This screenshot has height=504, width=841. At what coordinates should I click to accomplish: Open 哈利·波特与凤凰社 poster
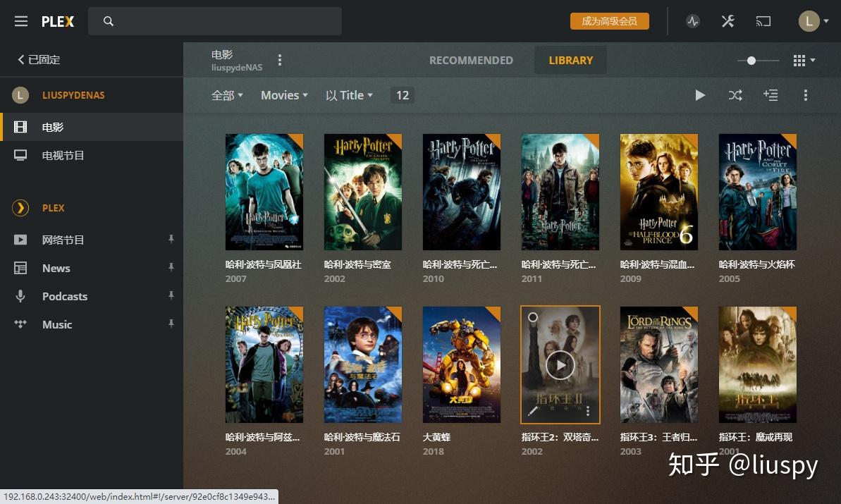[x=264, y=192]
